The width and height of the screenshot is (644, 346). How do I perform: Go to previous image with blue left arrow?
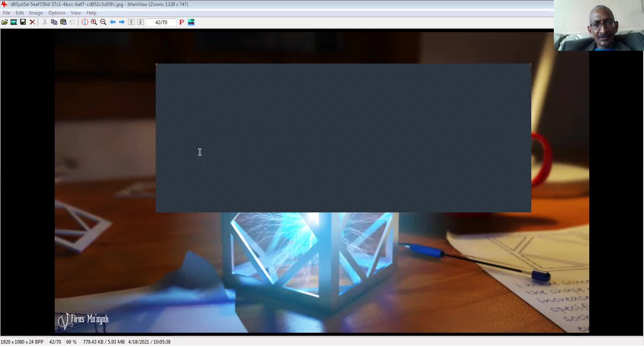click(x=113, y=22)
